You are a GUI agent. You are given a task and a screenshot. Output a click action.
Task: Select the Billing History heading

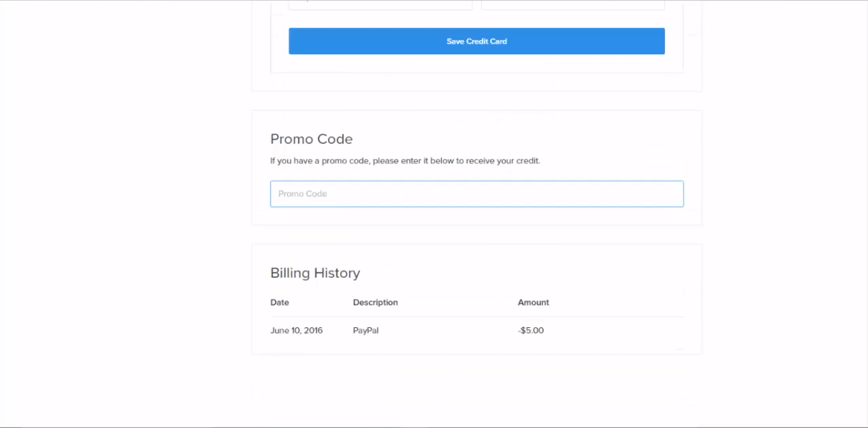pyautogui.click(x=315, y=273)
